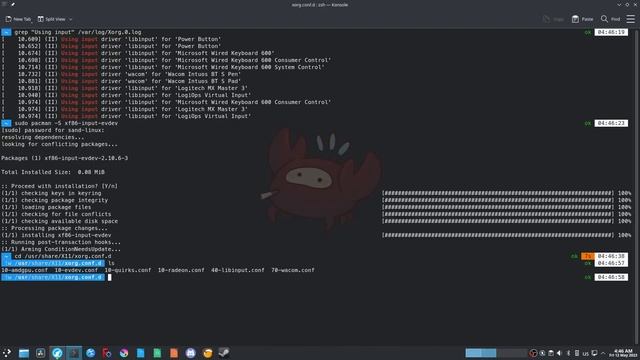Click the 04:46:19 timestamp
This screenshot has width=640, height=360.
pyautogui.click(x=611, y=32)
